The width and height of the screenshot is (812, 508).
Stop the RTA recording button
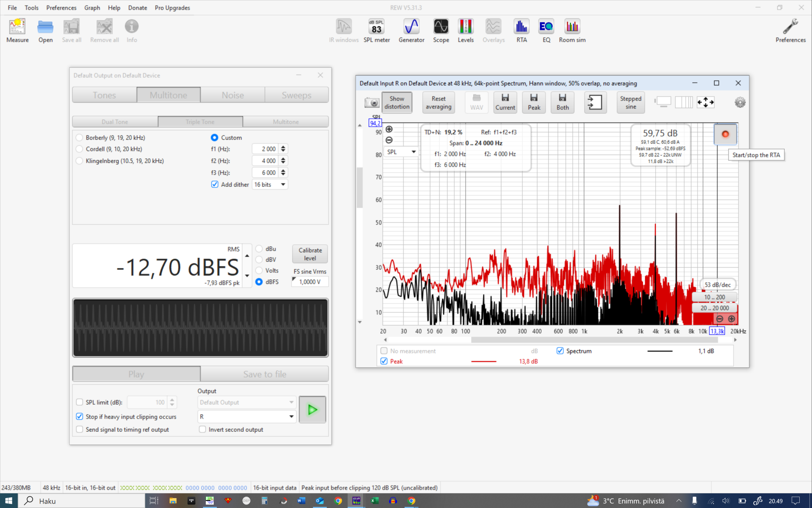pos(725,134)
